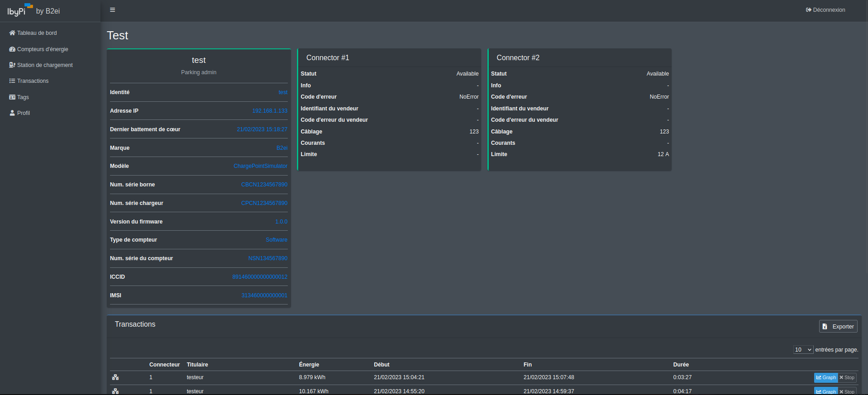
Task: Click the IMSI value 313460000000001
Action: pos(264,295)
